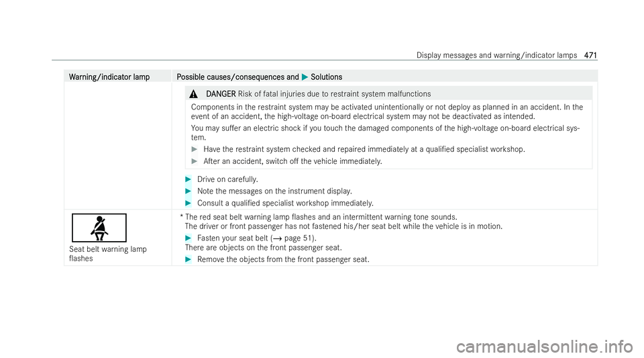644x358 pixels.
Task: Click 'Display messages and warning/indicator lamps' title
Action: pos(496,55)
